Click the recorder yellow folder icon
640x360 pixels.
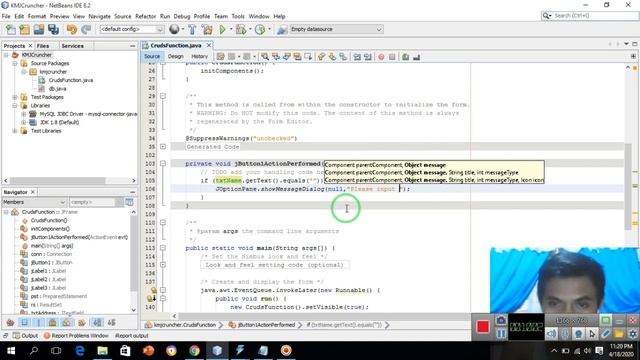pos(619,334)
